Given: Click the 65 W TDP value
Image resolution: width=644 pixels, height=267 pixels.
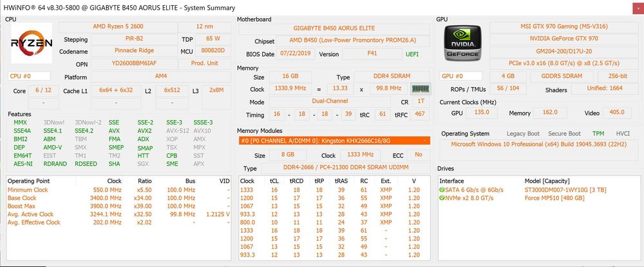Looking at the screenshot, I should point(213,39).
